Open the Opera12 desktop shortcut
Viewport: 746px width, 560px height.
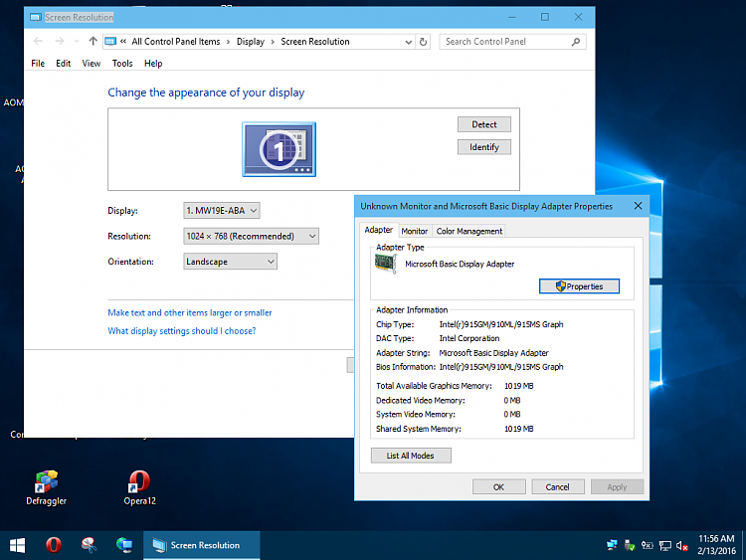[x=139, y=487]
